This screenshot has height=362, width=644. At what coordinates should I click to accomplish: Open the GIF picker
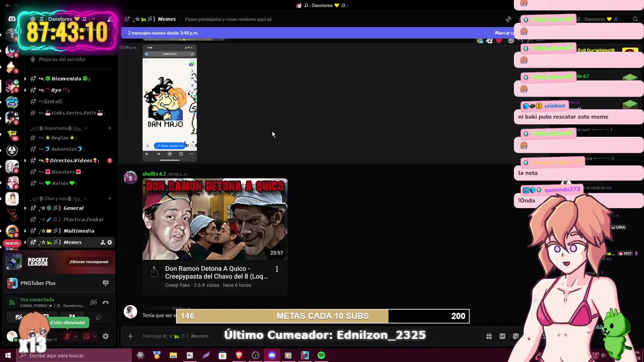(x=502, y=336)
